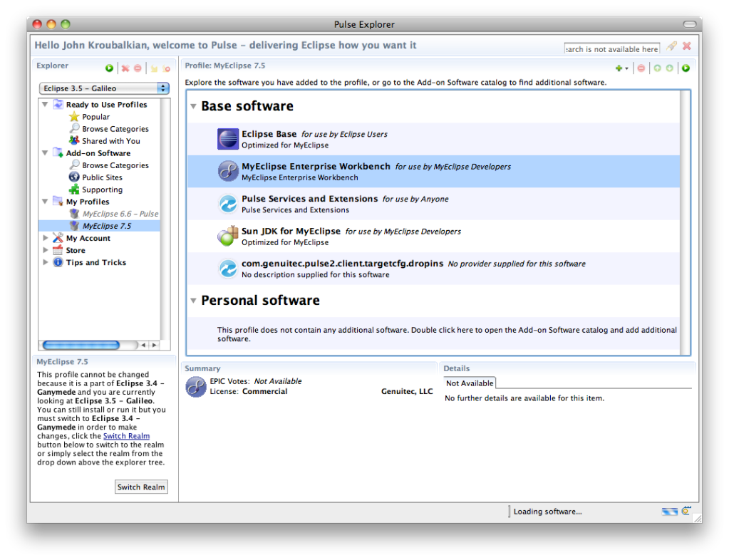729x560 pixels.
Task: Select Browse Categories under Ready to Use Profiles
Action: tap(115, 129)
